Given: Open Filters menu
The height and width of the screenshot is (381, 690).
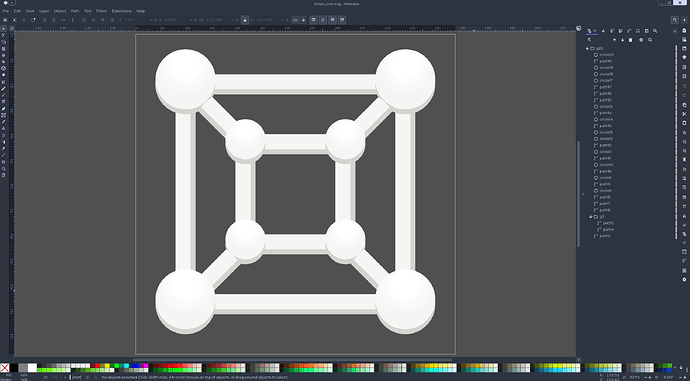Looking at the screenshot, I should click(101, 11).
